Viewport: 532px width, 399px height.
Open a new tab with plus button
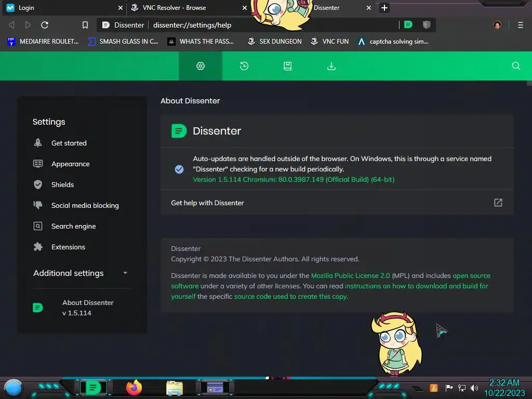[x=384, y=8]
